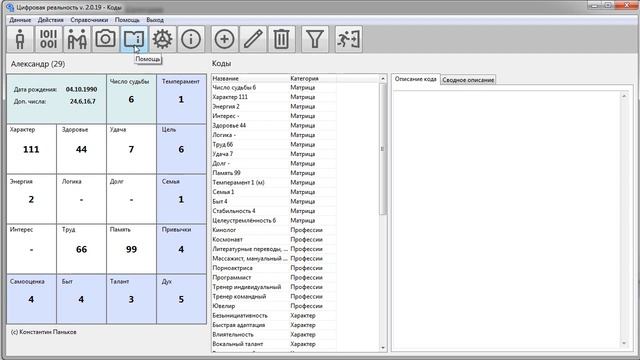Select the Безынициативность row

[x=273, y=316]
